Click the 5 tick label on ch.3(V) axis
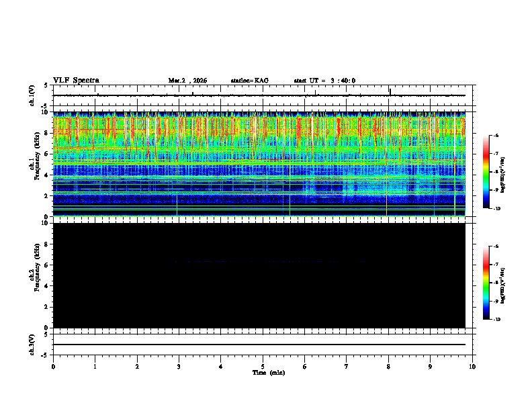 pyautogui.click(x=46, y=334)
